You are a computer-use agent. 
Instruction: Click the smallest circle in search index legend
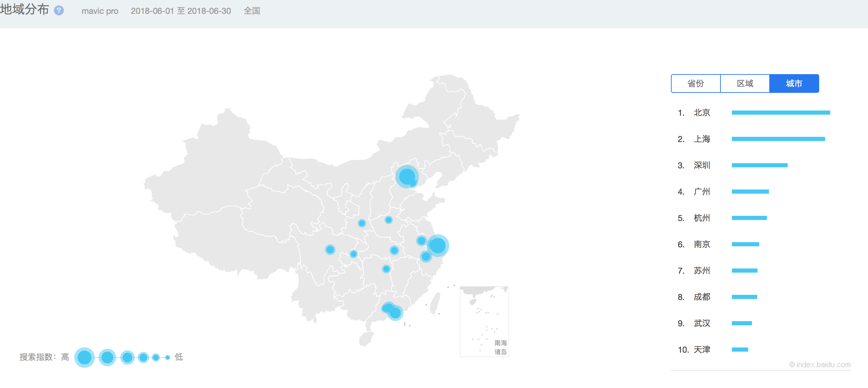168,357
